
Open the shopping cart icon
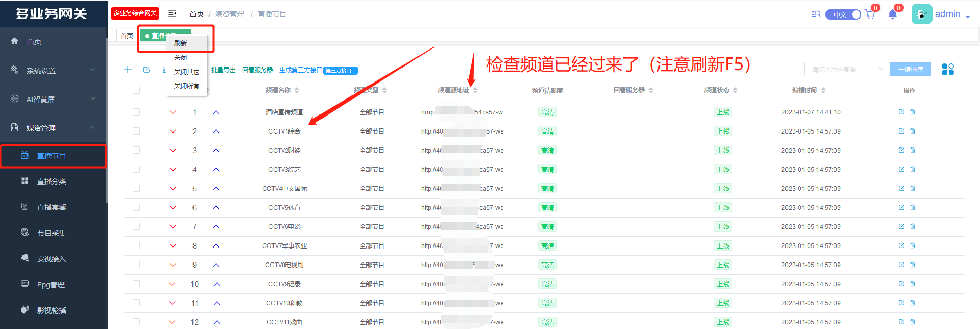click(870, 14)
